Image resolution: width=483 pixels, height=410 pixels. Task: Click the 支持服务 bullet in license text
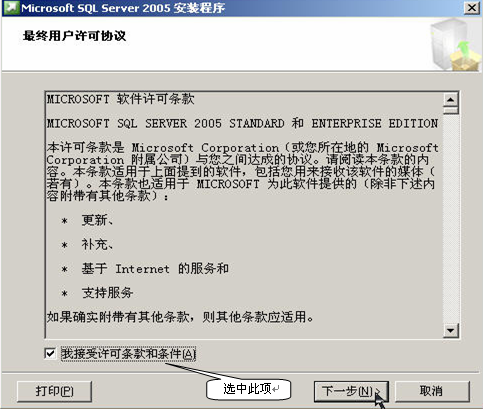(x=107, y=293)
